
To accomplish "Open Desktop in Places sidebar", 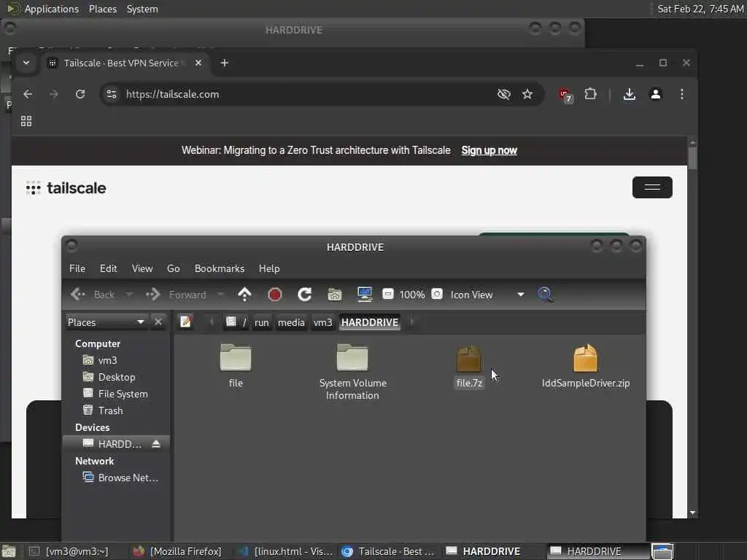I will [x=117, y=377].
